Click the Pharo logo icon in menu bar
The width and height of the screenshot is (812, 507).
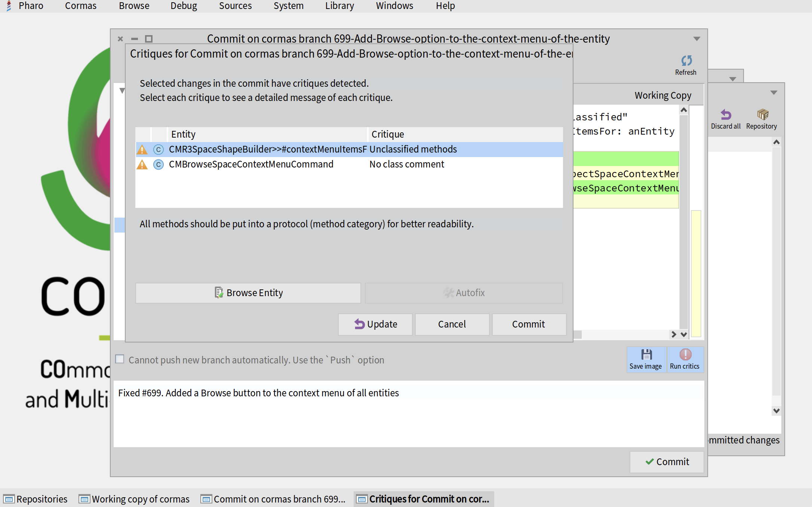click(x=9, y=6)
